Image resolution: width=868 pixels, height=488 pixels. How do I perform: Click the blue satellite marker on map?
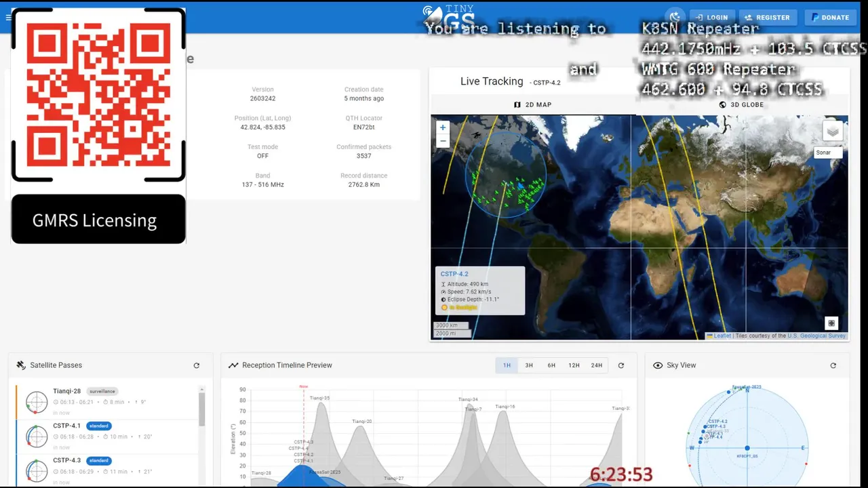point(520,185)
